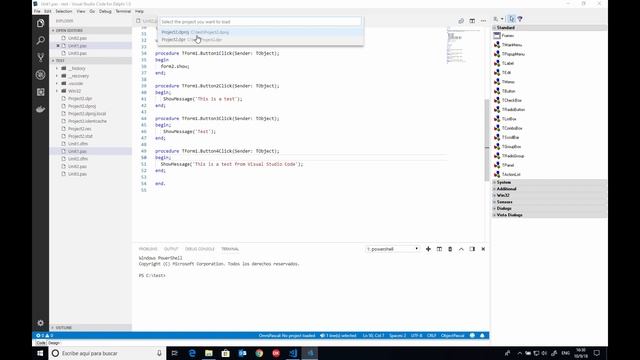Open Source Control view in activity bar

pyautogui.click(x=40, y=58)
